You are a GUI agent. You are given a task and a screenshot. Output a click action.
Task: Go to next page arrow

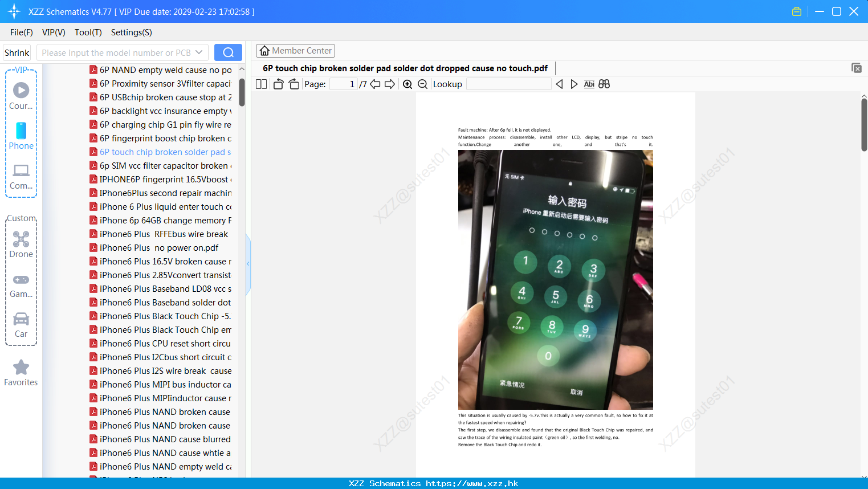click(390, 84)
